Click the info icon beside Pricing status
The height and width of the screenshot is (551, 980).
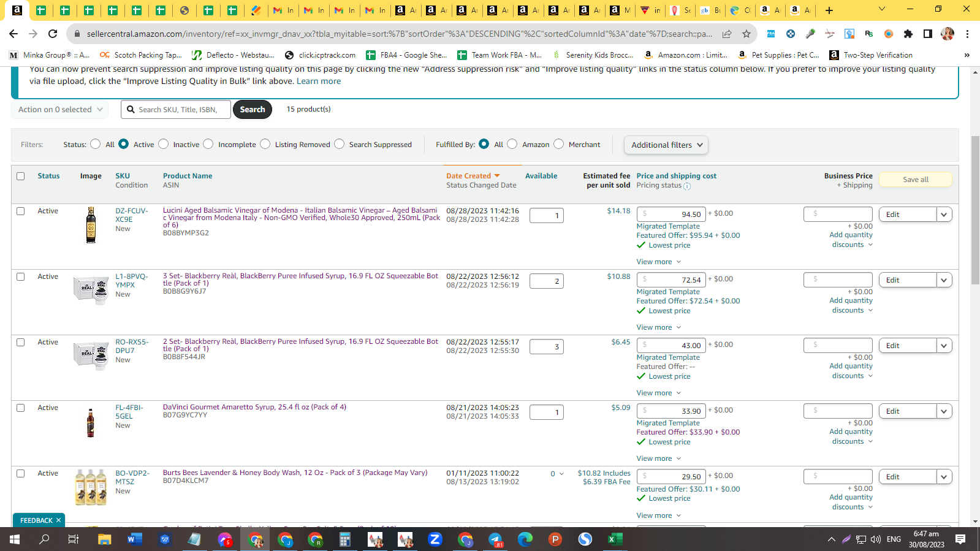687,186
